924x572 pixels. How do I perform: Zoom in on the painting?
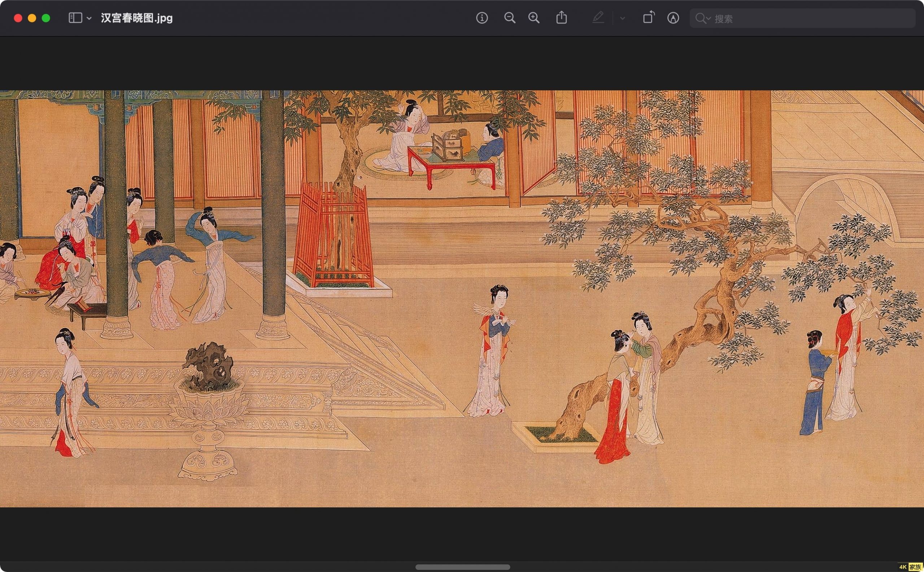tap(534, 18)
